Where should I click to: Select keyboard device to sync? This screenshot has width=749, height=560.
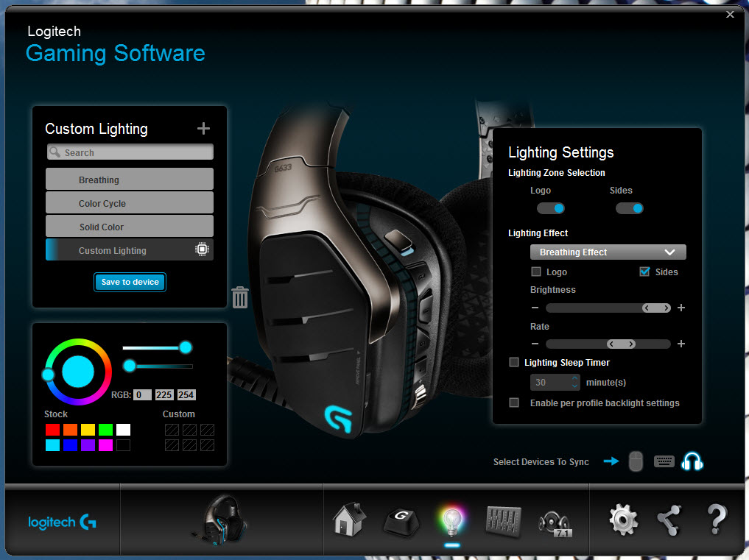664,461
